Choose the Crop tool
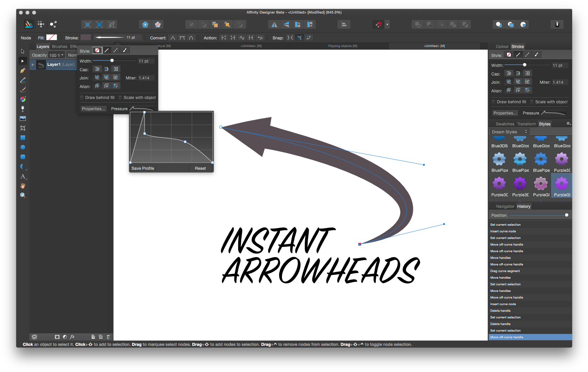Screen dimensions: 588x372 tap(23, 128)
